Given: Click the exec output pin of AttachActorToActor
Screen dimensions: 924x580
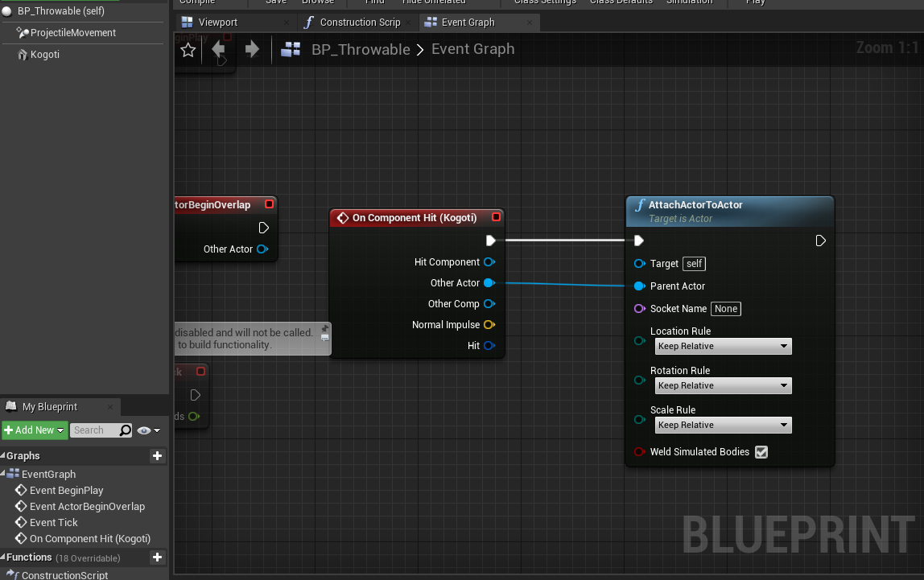Looking at the screenshot, I should [820, 241].
